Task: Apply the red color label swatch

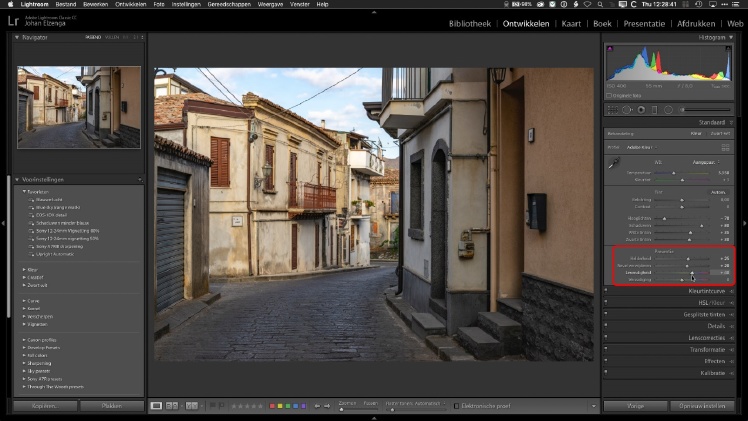Action: click(x=272, y=406)
